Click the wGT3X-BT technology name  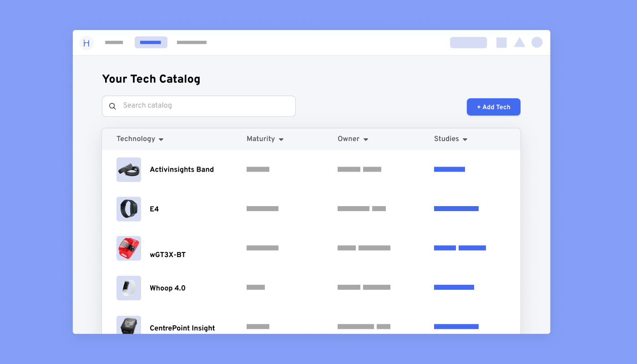tap(168, 255)
